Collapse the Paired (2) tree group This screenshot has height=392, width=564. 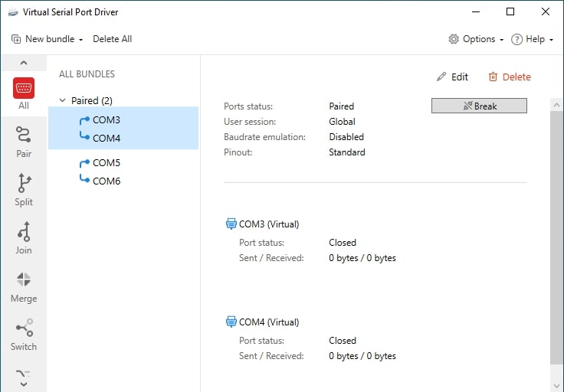(62, 100)
